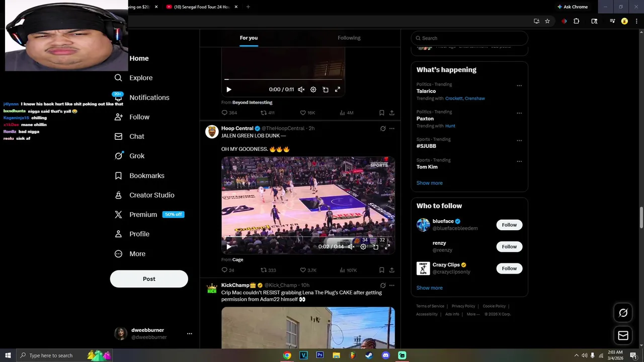Image resolution: width=644 pixels, height=362 pixels.
Task: Open the Notifications bell icon
Action: pos(118,98)
